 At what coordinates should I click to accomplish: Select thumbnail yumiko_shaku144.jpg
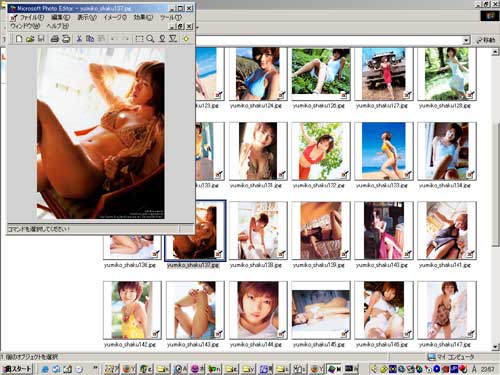click(x=258, y=310)
